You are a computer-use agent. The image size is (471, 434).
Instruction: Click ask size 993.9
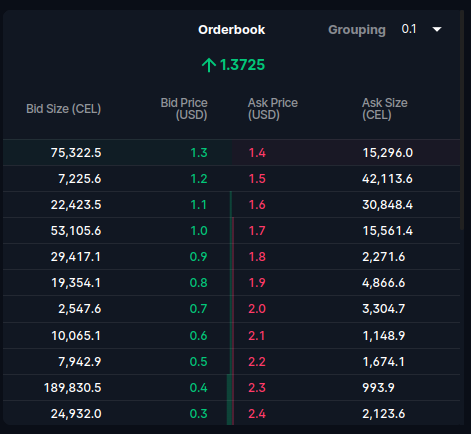click(x=378, y=388)
